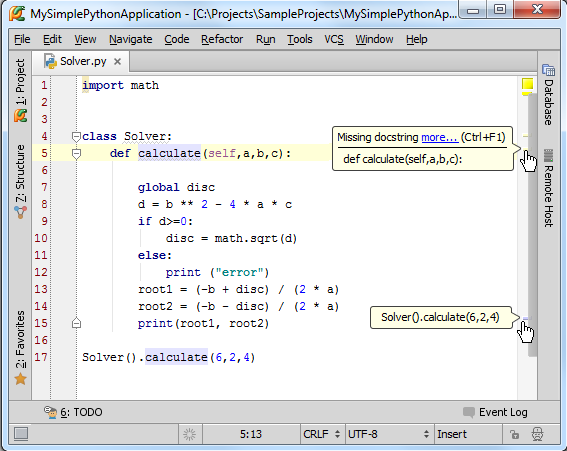567x451 pixels.
Task: Click the Hector inspector icon
Action: coord(537,434)
